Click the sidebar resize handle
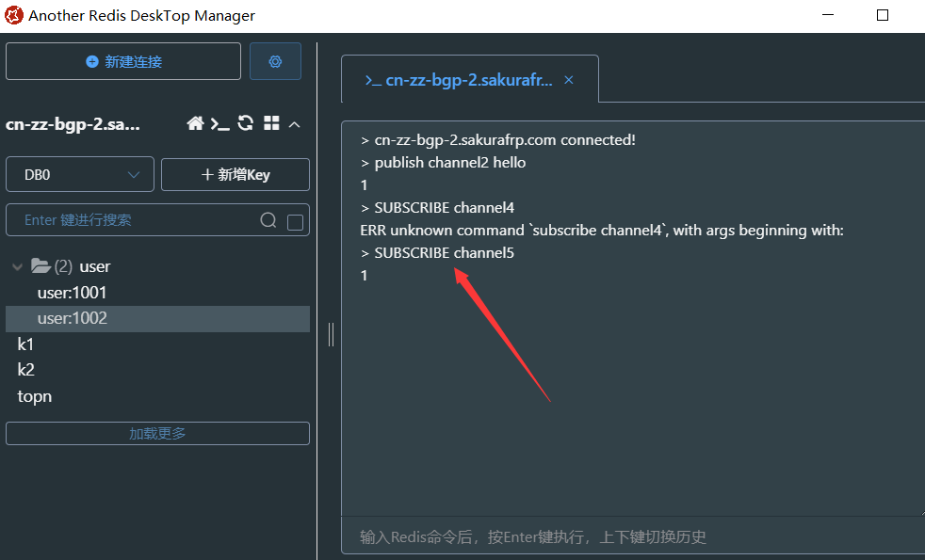 [x=331, y=334]
